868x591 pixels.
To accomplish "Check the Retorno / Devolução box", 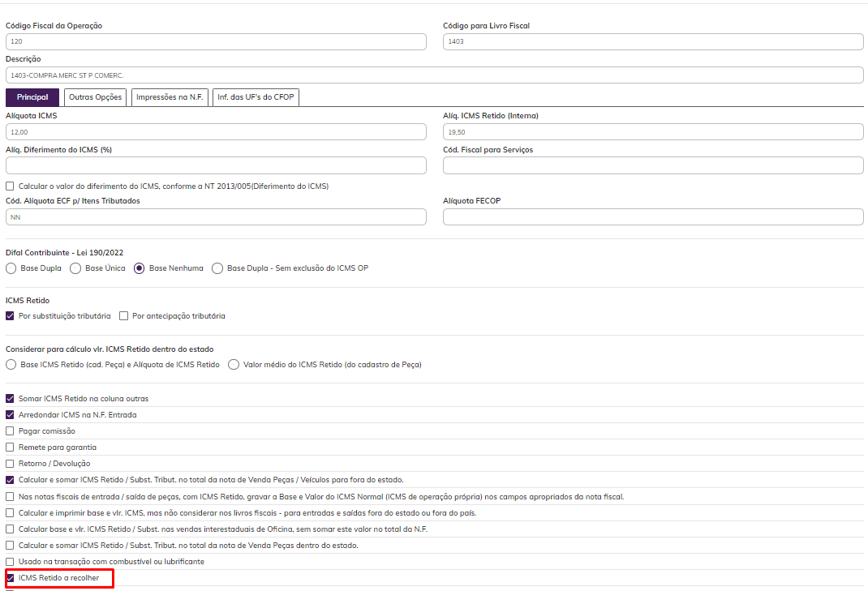I will 11,464.
